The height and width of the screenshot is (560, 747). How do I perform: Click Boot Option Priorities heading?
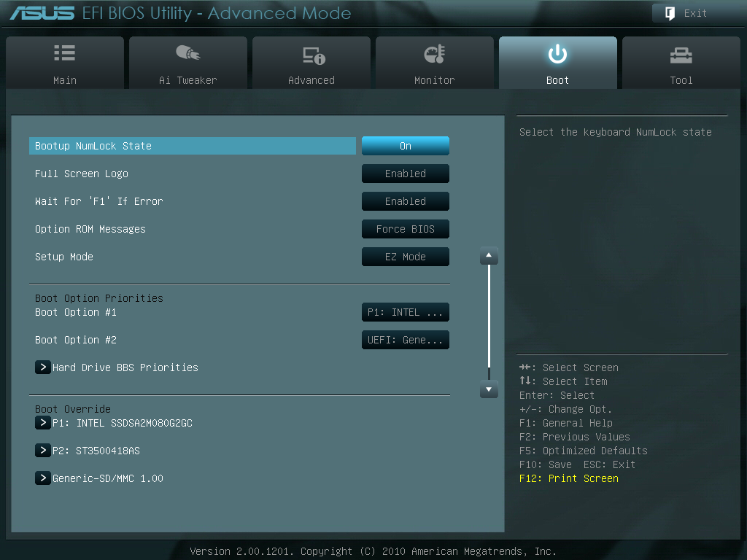tap(99, 298)
